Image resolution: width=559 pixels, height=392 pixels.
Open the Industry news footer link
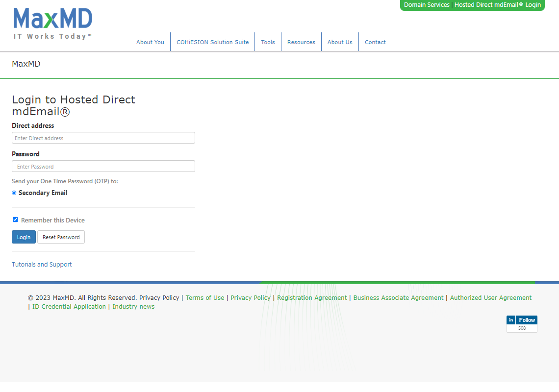tap(133, 307)
